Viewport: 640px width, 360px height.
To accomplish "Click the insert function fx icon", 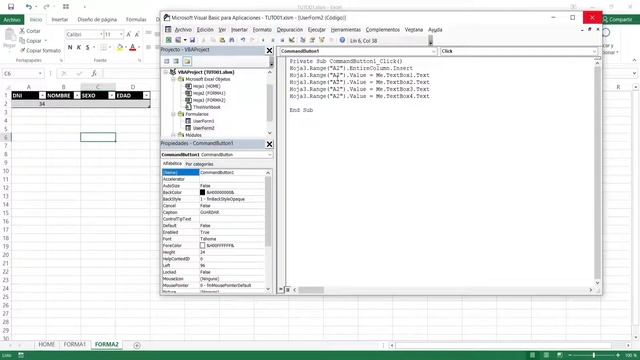I will (x=94, y=73).
